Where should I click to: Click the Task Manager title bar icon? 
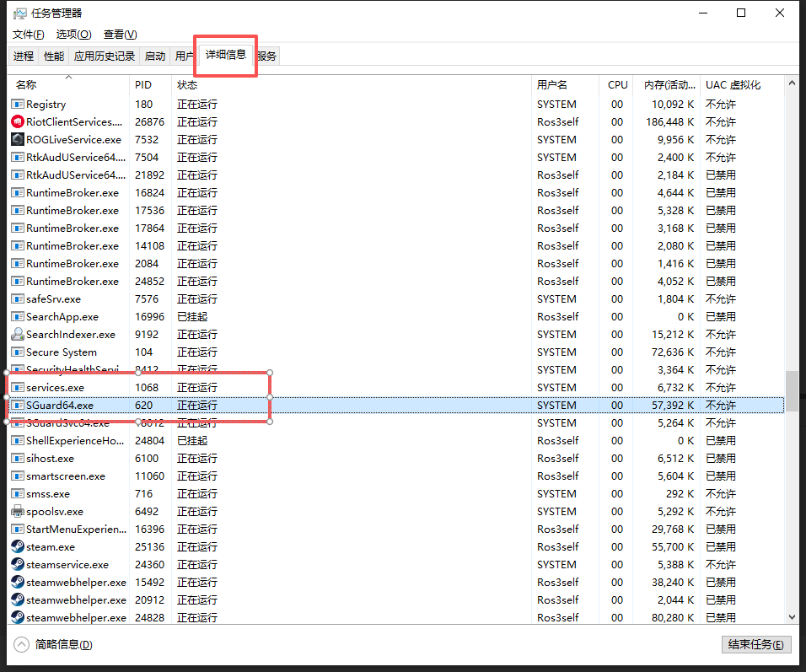(18, 13)
